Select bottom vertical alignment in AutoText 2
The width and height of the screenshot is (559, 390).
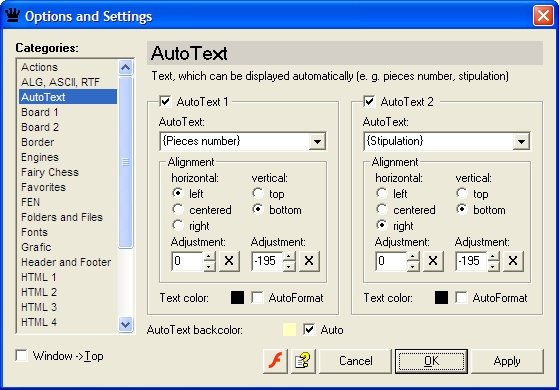click(462, 209)
